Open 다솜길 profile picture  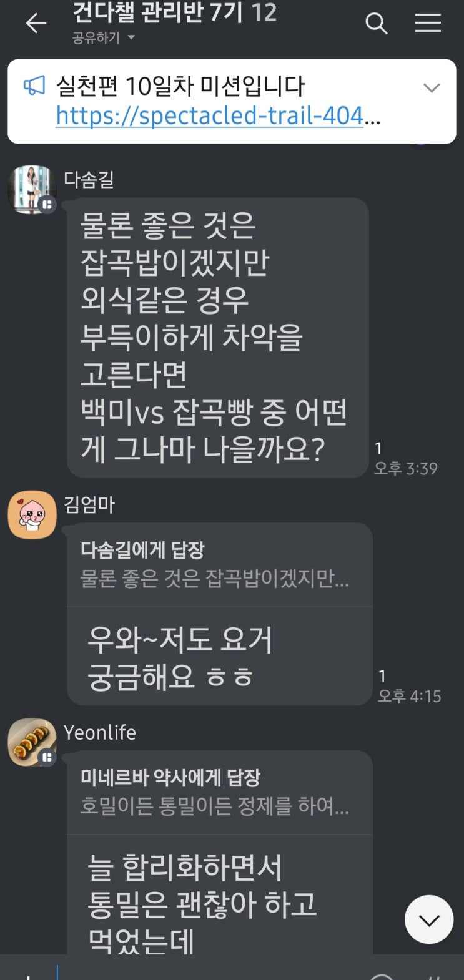click(x=32, y=190)
